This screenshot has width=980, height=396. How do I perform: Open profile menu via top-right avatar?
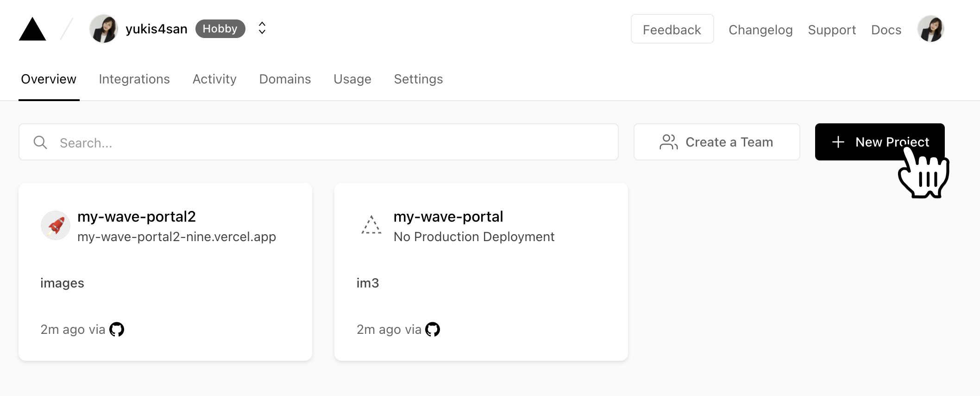coord(930,29)
